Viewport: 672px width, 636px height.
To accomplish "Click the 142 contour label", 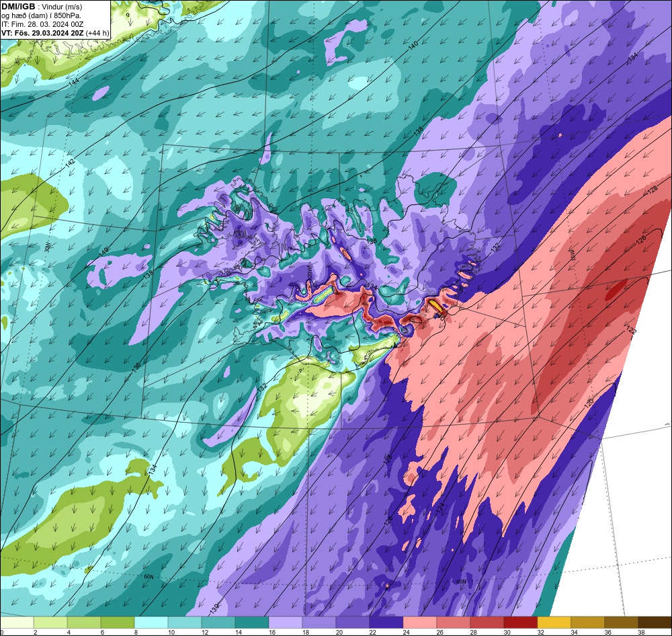I will point(70,163).
